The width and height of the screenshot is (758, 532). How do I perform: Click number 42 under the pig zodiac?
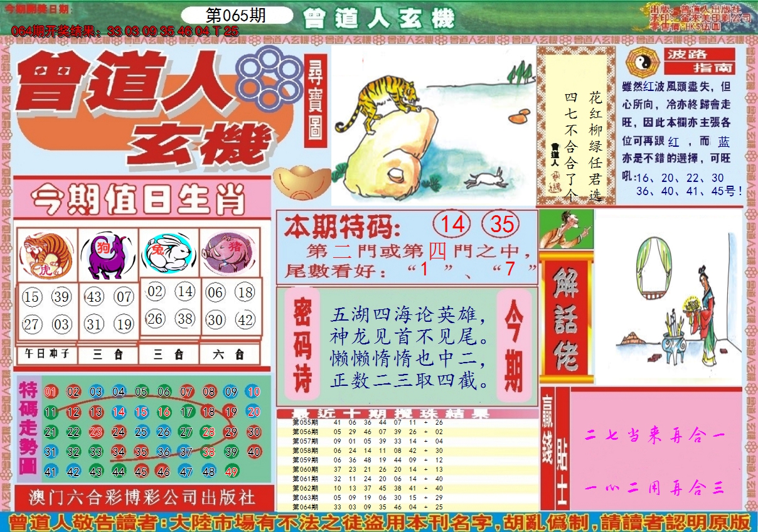[x=245, y=320]
